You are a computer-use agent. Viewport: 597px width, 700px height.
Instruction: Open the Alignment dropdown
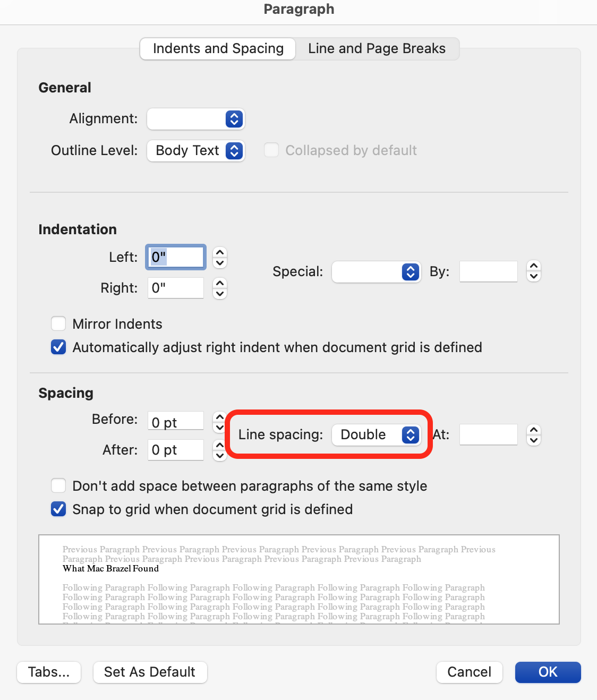[x=195, y=119]
